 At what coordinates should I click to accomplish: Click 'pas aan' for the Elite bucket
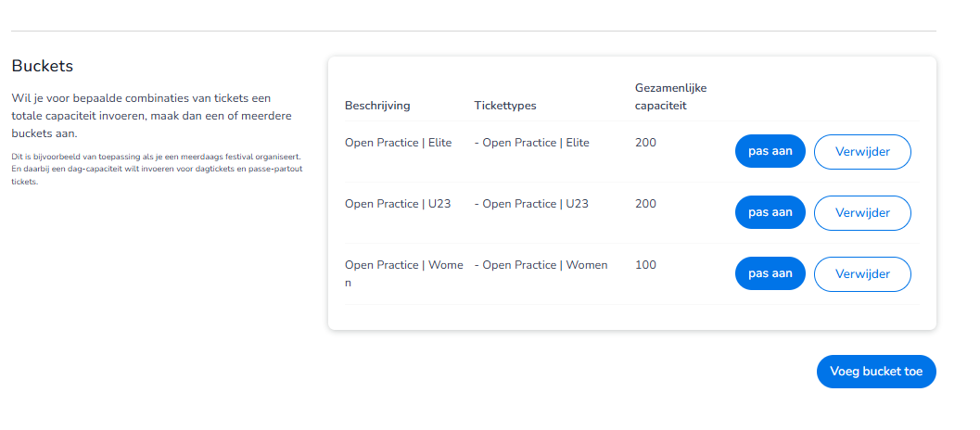[x=770, y=151]
